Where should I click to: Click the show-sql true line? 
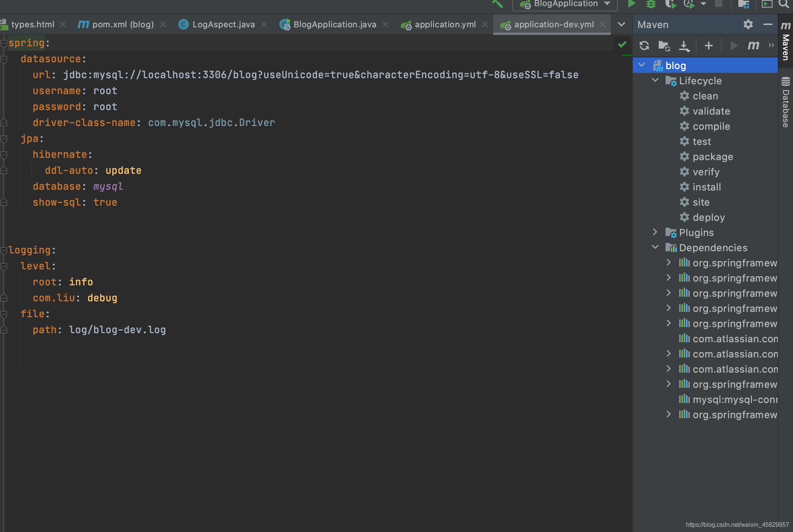75,202
